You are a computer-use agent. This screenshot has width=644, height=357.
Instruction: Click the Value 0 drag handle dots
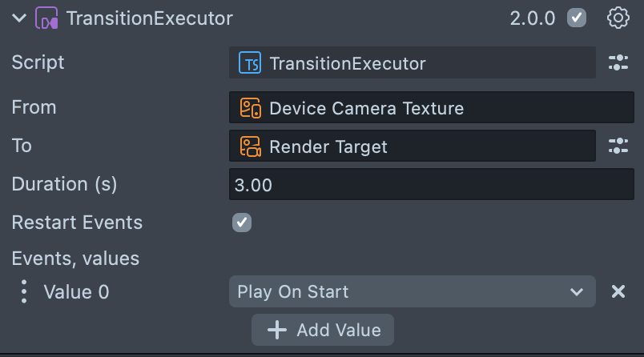pos(24,292)
